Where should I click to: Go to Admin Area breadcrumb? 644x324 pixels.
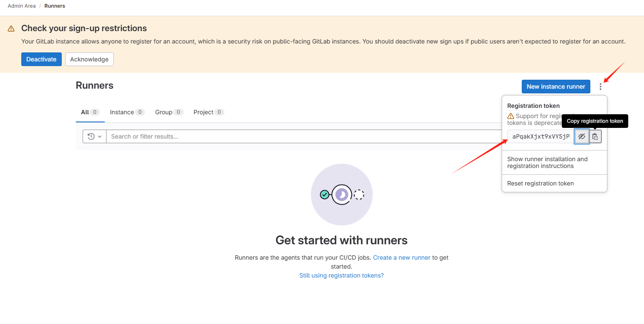click(22, 6)
